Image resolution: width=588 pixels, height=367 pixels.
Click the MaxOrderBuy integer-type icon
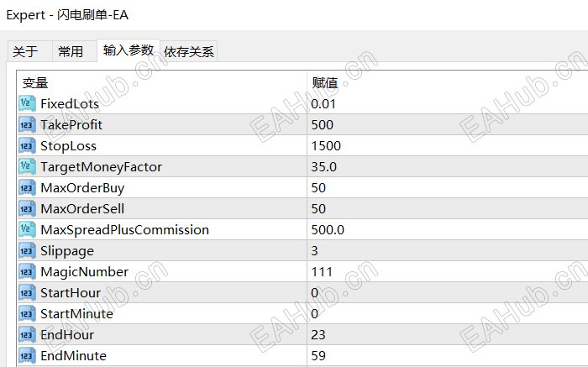coord(26,188)
